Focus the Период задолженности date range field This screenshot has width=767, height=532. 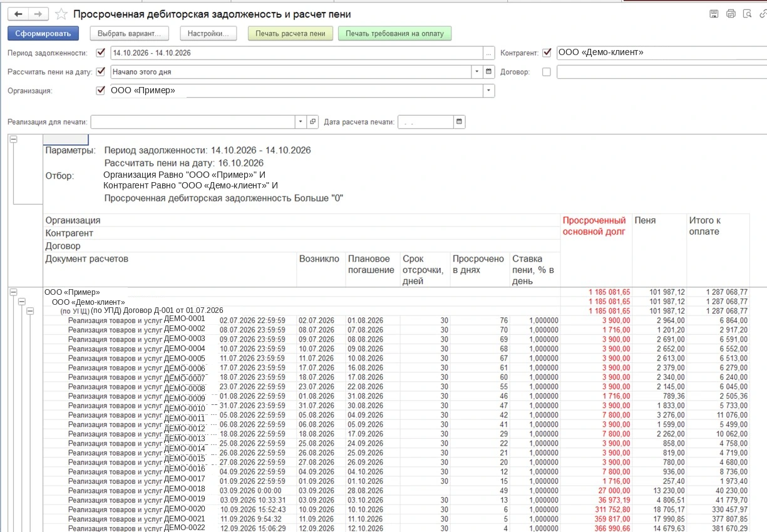click(297, 53)
